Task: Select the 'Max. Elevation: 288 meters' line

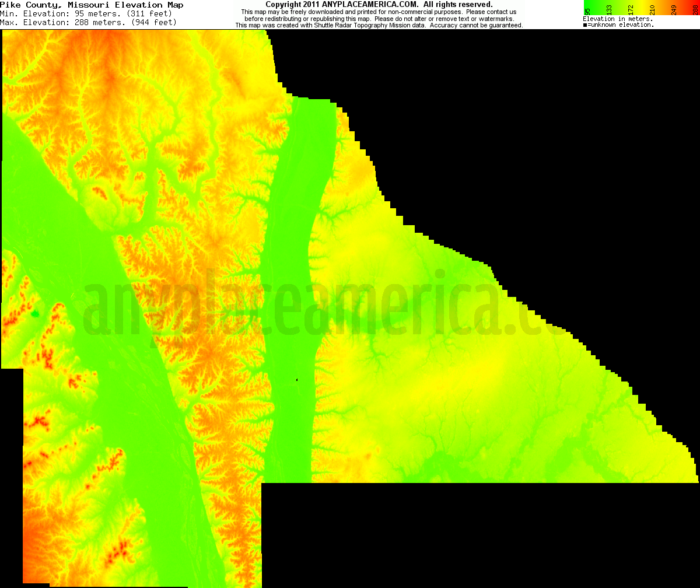Action: coord(88,22)
